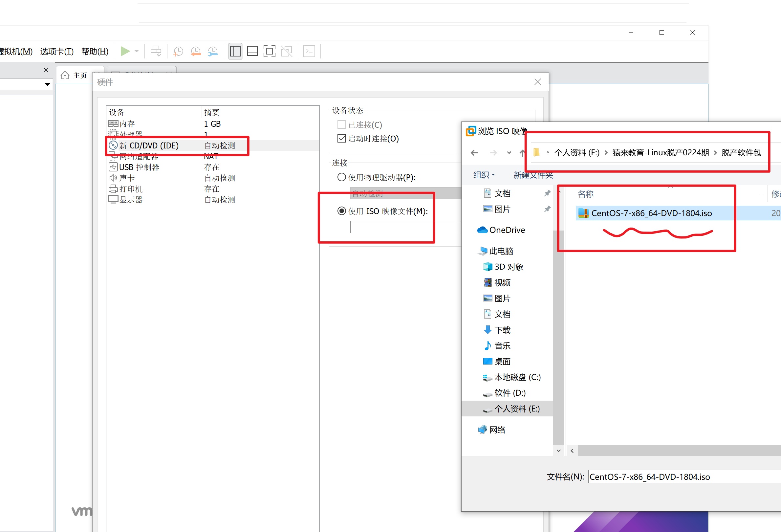Screen dimensions: 781x532
Task: Select the 声卡 sound card row
Action: coord(213,178)
